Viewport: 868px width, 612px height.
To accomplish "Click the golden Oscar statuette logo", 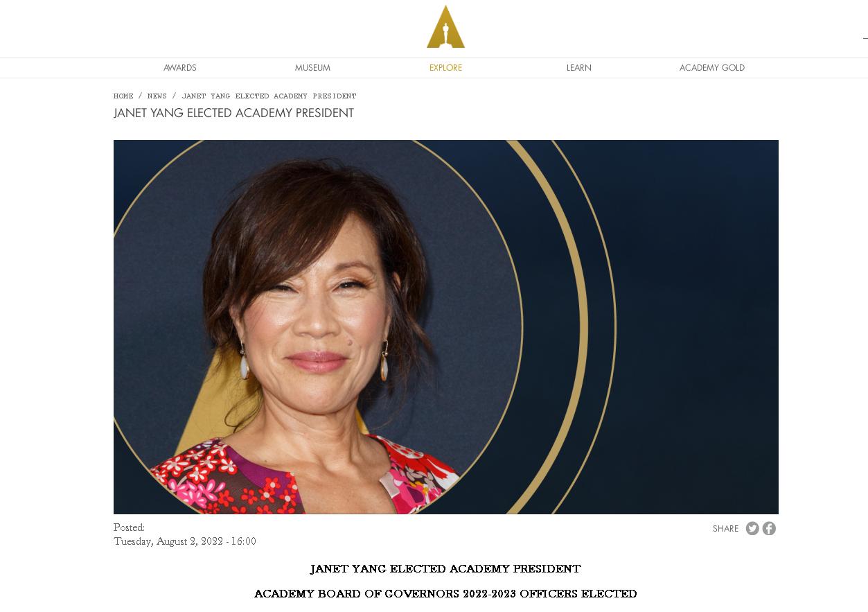I will (445, 26).
